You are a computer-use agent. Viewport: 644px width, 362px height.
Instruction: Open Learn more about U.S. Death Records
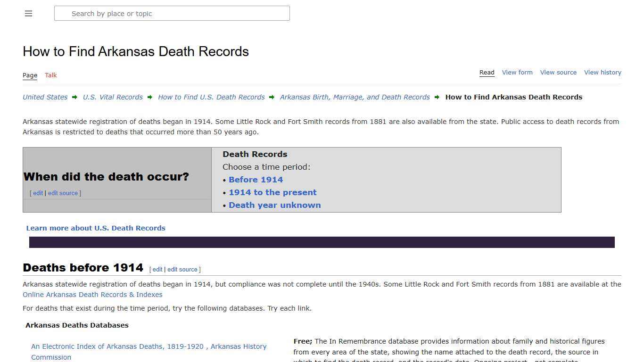pyautogui.click(x=96, y=228)
